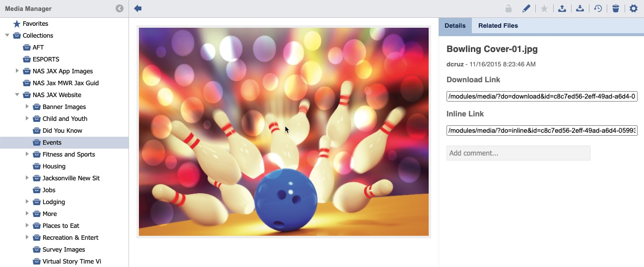Switch to the Related Files tab
Viewport: 644px width, 267px height.
(498, 26)
